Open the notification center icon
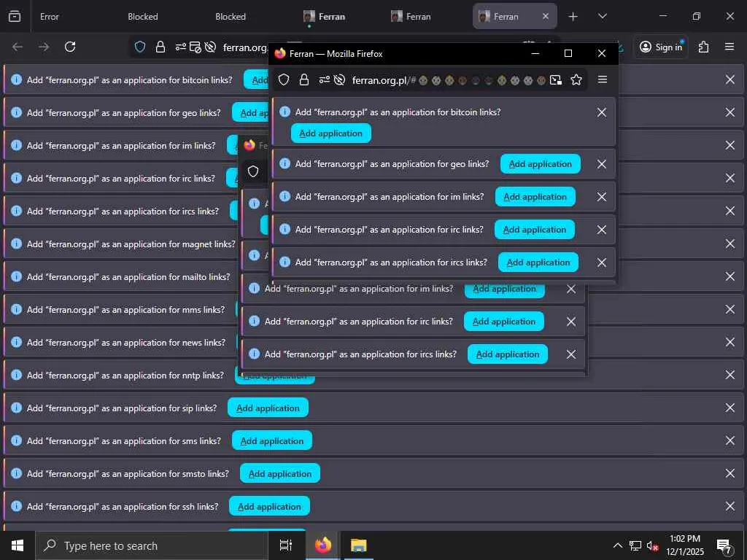This screenshot has width=747, height=560. [724, 546]
